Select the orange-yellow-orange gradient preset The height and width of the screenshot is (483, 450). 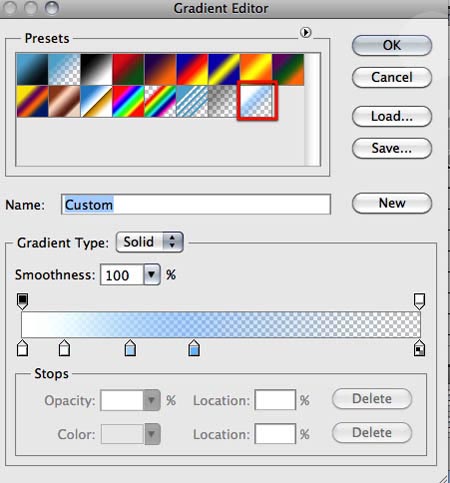256,69
